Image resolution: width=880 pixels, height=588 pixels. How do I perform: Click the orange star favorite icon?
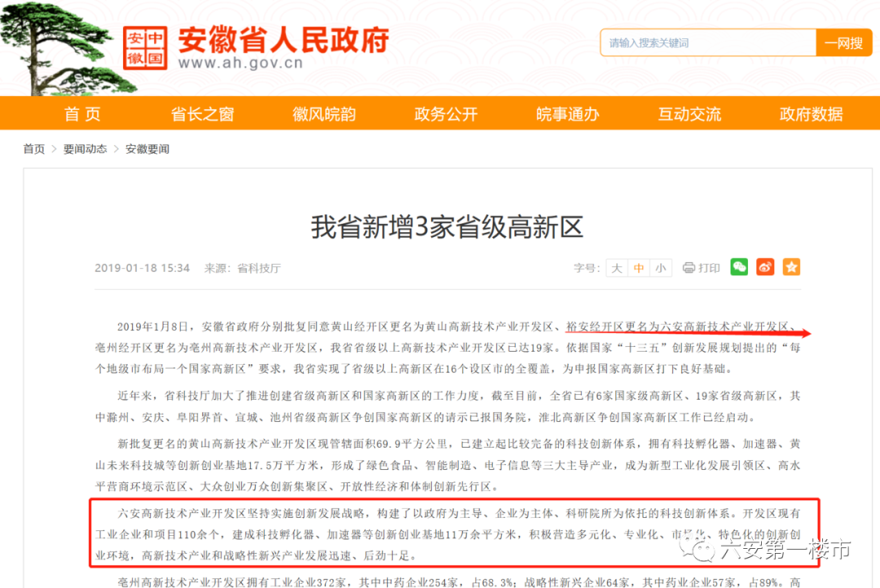(x=791, y=267)
